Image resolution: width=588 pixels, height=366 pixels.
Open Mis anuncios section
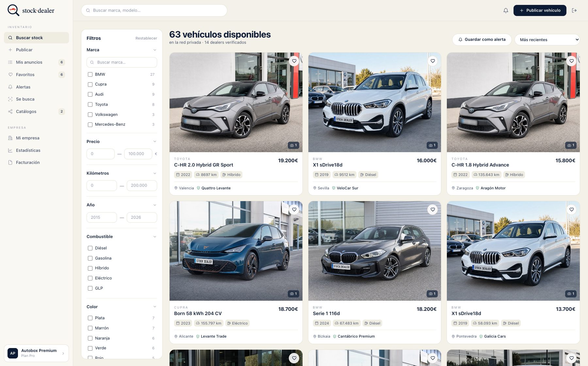pyautogui.click(x=36, y=62)
